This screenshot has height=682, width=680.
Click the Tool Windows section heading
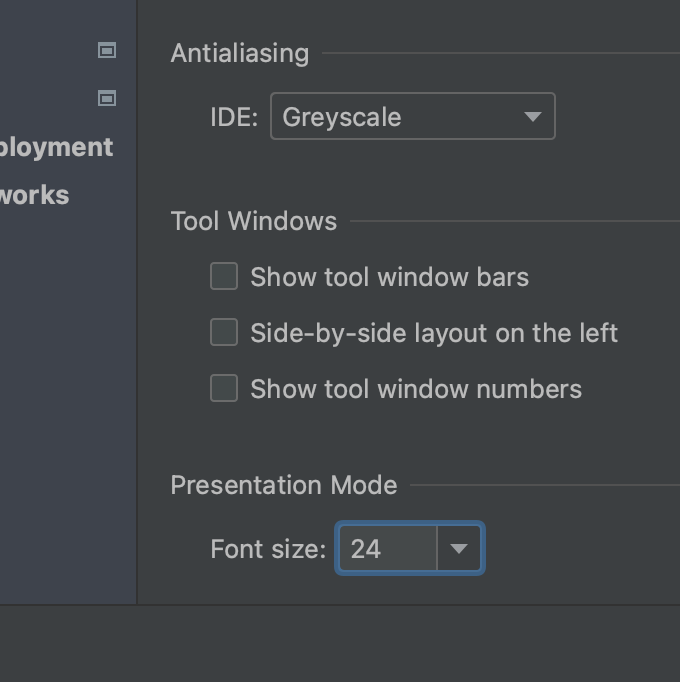click(254, 221)
